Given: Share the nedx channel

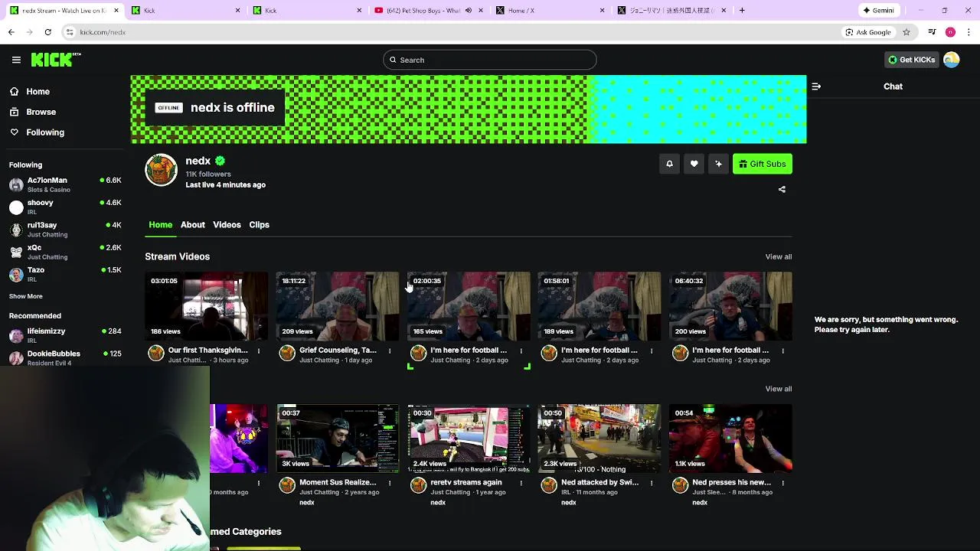Looking at the screenshot, I should (x=782, y=190).
